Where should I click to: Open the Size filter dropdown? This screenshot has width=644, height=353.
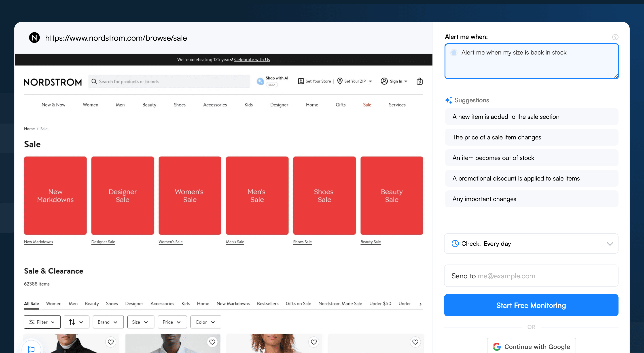(x=140, y=322)
